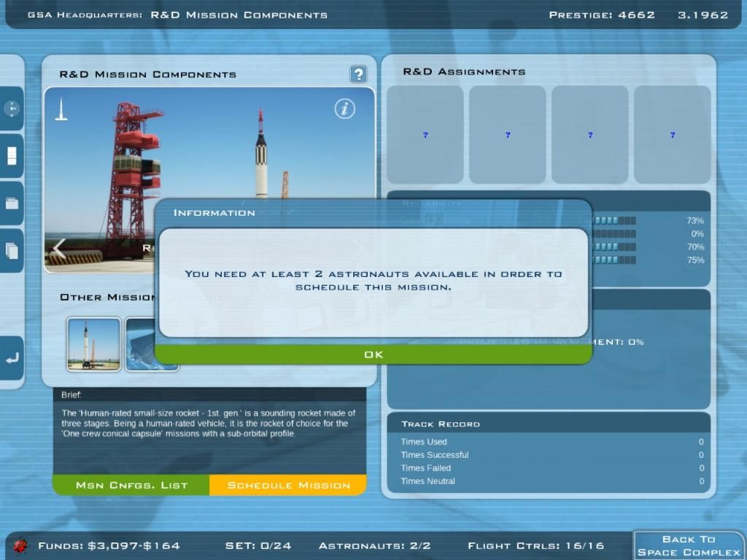This screenshot has height=560, width=747.
Task: Click the component brief description text
Action: point(209,424)
